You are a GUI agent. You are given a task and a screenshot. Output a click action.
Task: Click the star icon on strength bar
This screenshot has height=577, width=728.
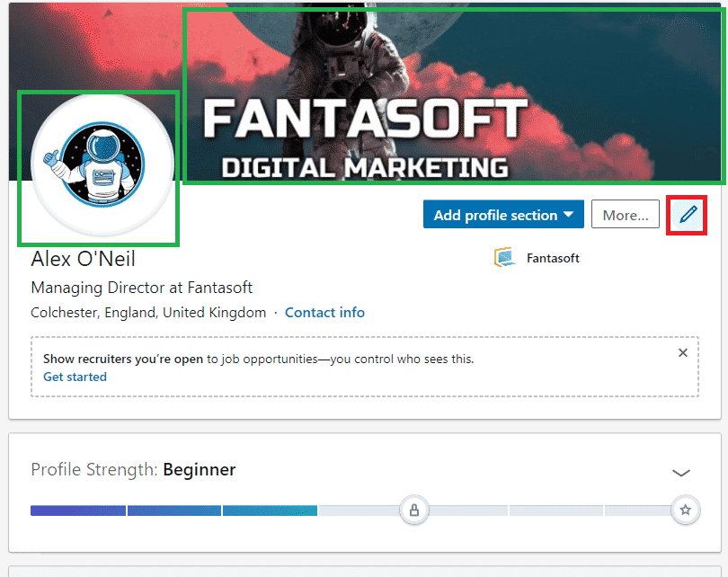(685, 510)
